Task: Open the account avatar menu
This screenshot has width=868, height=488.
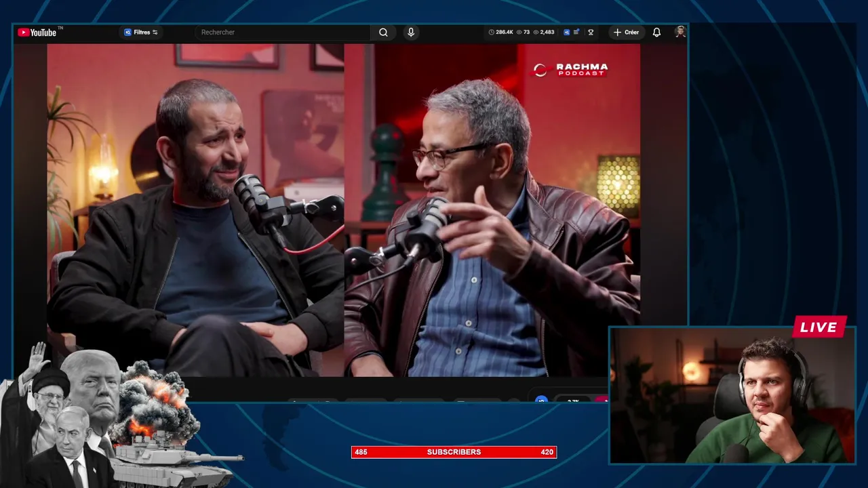Action: tap(680, 32)
